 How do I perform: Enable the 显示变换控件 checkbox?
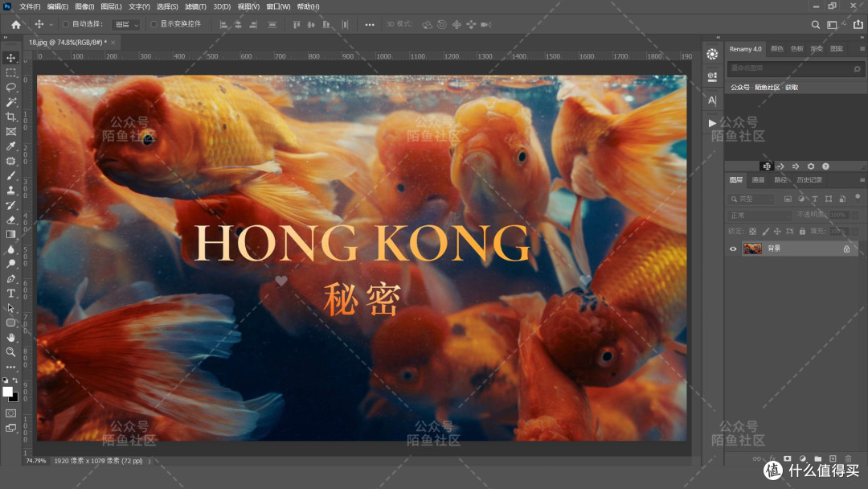click(x=154, y=24)
